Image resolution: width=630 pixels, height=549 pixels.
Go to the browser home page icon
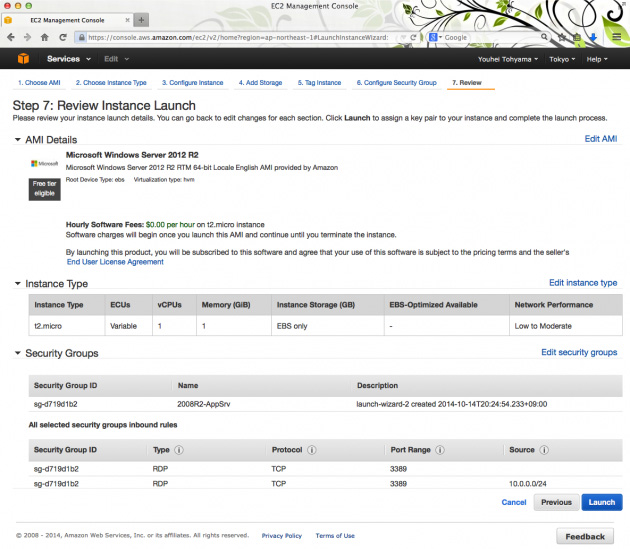(45, 37)
